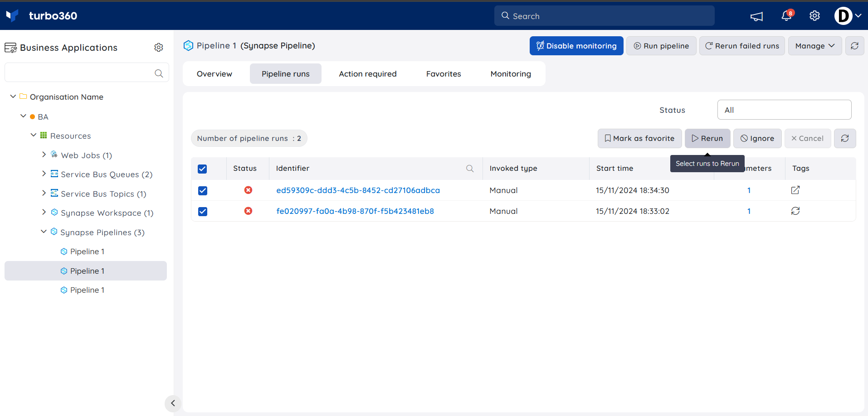The width and height of the screenshot is (868, 416).
Task: Open run fe020997-fa0a-4b98-870f-f5b423481eb8
Action: 355,211
